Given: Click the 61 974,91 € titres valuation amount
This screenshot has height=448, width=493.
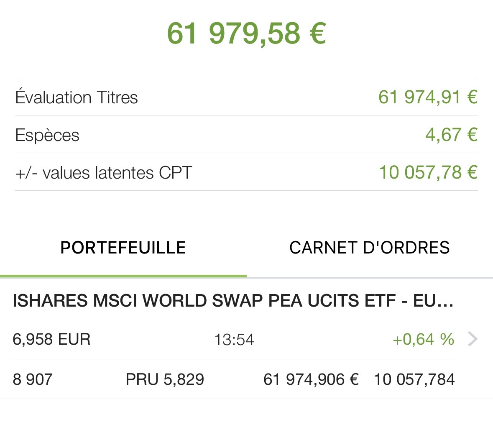Looking at the screenshot, I should [x=428, y=97].
